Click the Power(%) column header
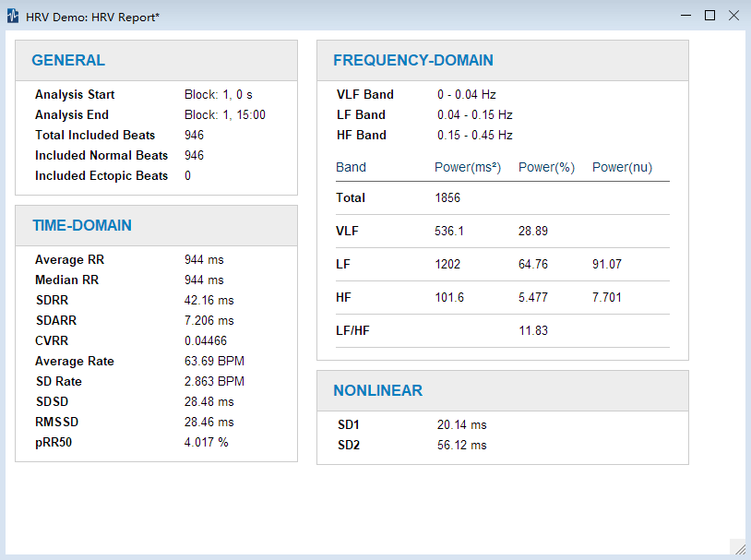 coord(546,168)
